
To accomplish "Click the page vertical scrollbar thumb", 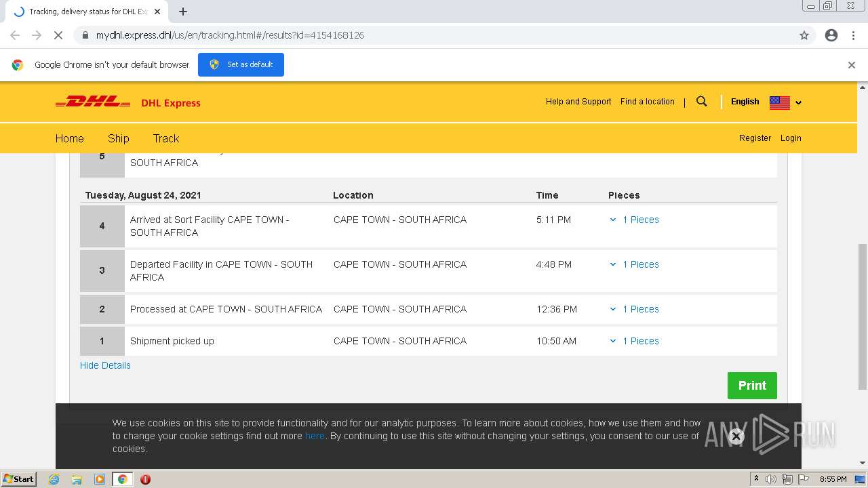I will point(863,316).
